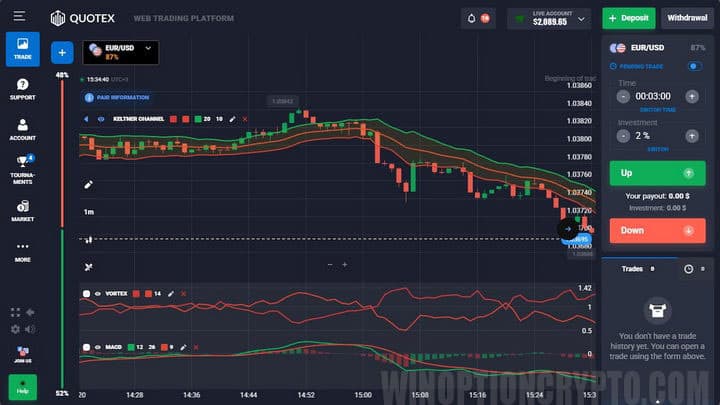Open the hamburger menu
720x405 pixels.
coord(19,17)
